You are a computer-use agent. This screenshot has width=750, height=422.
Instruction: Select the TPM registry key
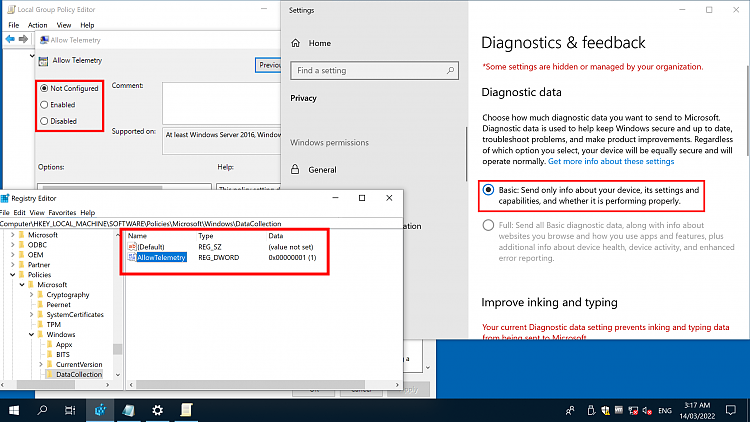coord(54,324)
